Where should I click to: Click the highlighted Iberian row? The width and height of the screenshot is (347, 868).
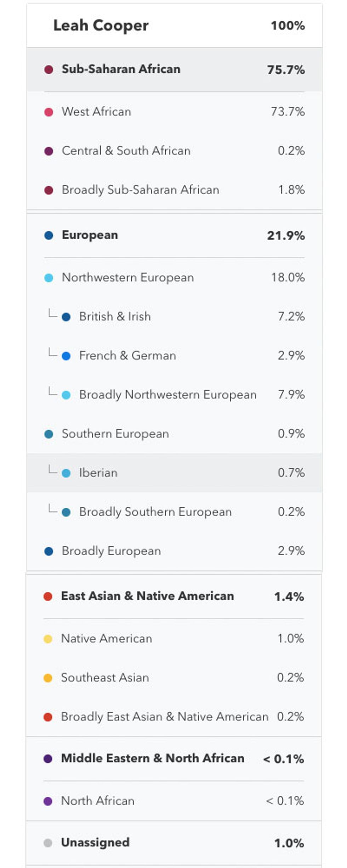174,473
